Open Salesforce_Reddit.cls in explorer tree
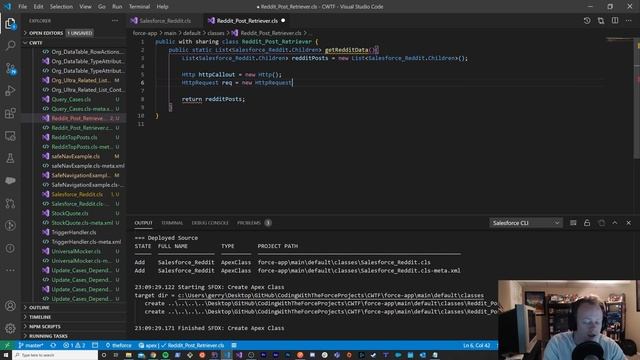640x360 pixels. pos(77,194)
